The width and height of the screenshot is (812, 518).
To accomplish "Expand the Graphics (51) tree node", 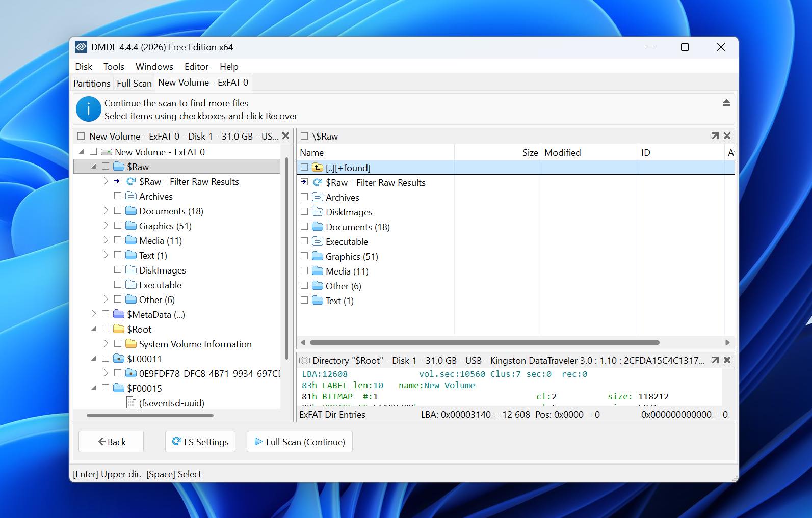I will (x=106, y=225).
